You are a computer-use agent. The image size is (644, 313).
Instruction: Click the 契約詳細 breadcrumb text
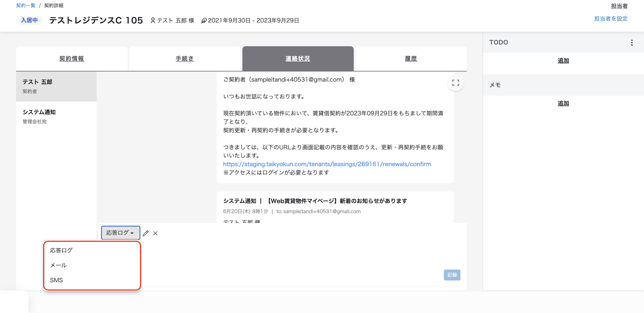click(54, 5)
